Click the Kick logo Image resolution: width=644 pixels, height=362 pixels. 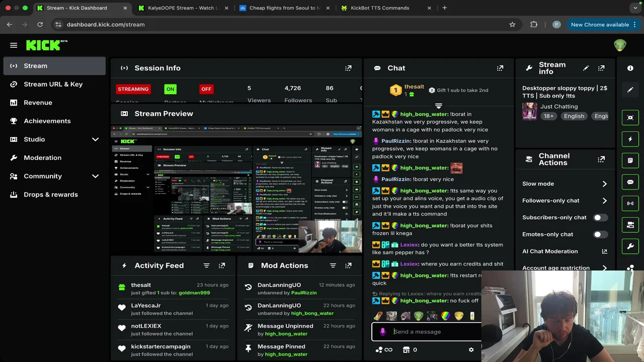click(46, 45)
